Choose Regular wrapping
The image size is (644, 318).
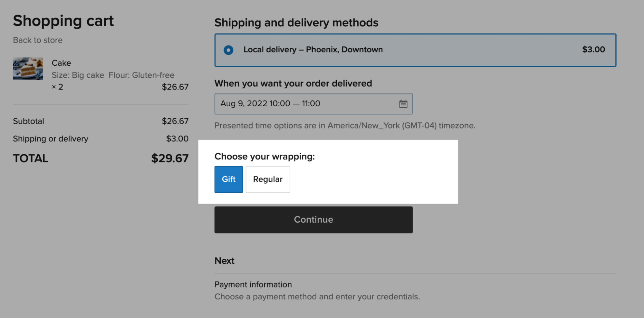coord(268,179)
